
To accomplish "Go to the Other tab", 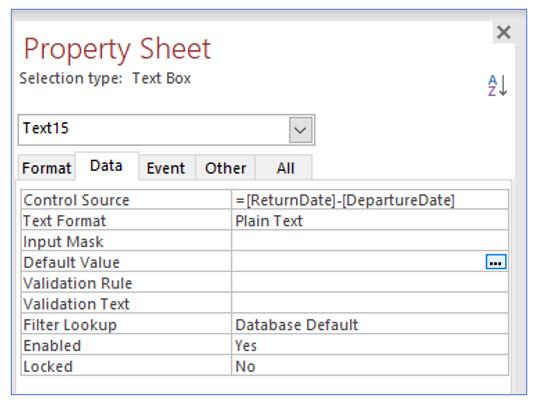I will 226,168.
